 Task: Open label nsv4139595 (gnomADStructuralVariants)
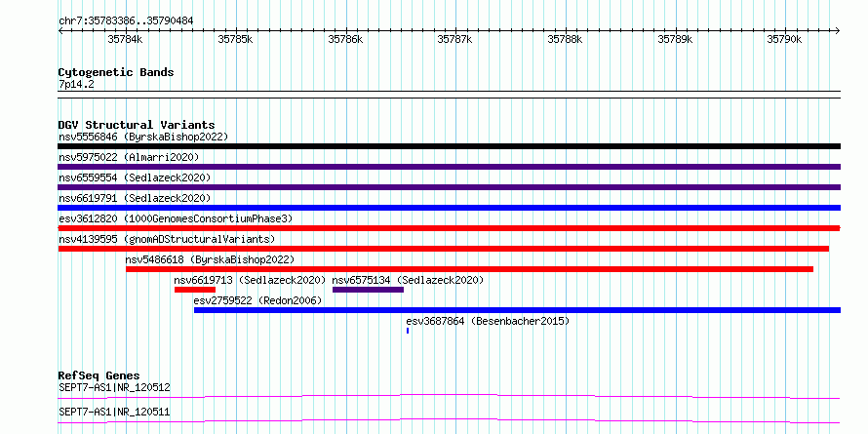tap(167, 239)
